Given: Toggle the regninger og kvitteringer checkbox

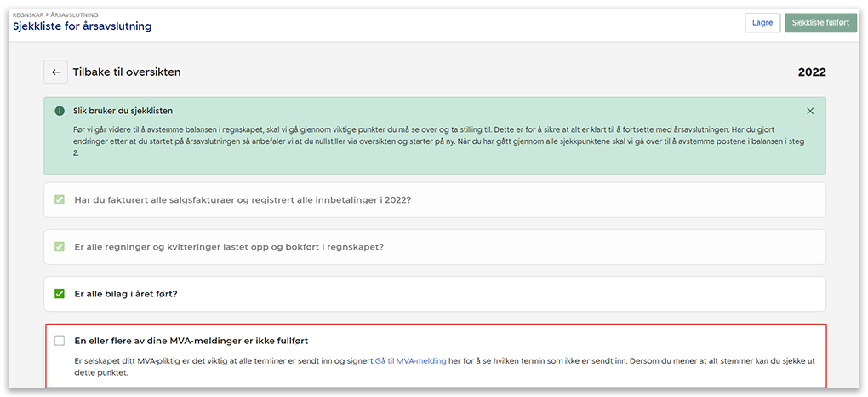Looking at the screenshot, I should (x=60, y=247).
